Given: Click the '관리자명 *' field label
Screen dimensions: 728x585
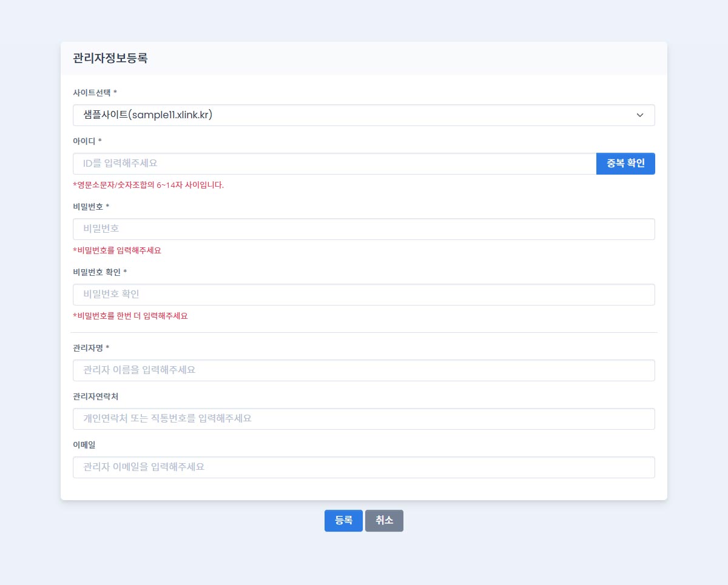Looking at the screenshot, I should point(91,348).
